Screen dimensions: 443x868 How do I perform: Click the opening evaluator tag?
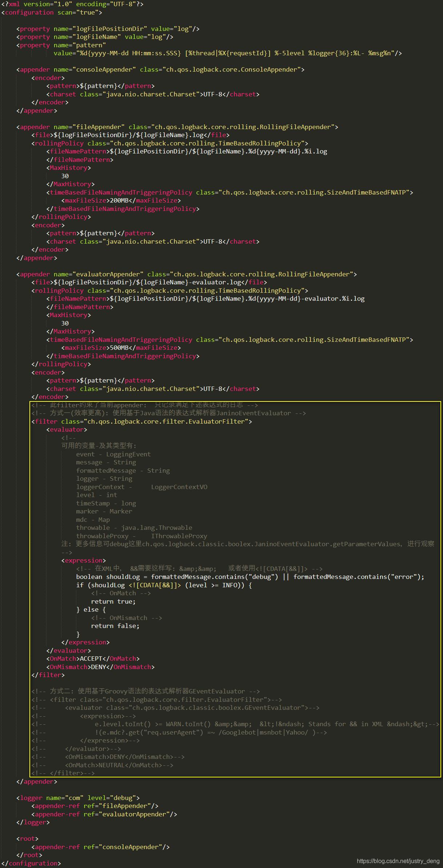pos(67,429)
